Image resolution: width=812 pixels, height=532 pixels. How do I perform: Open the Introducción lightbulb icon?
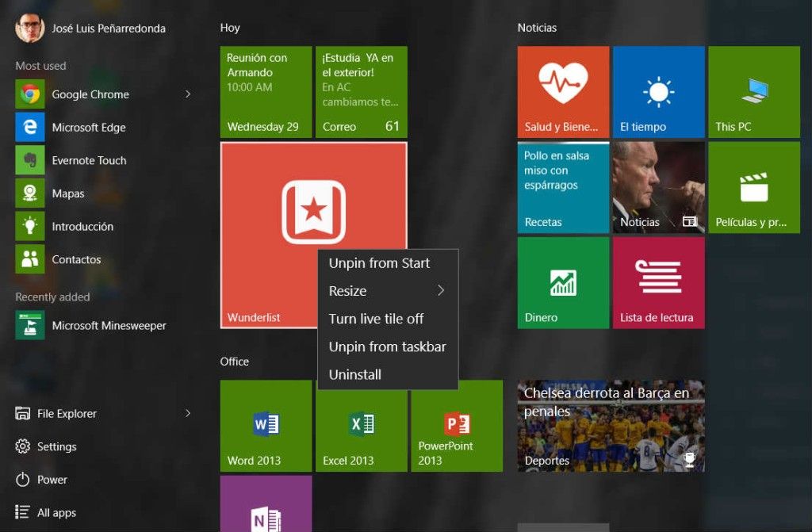(x=30, y=227)
